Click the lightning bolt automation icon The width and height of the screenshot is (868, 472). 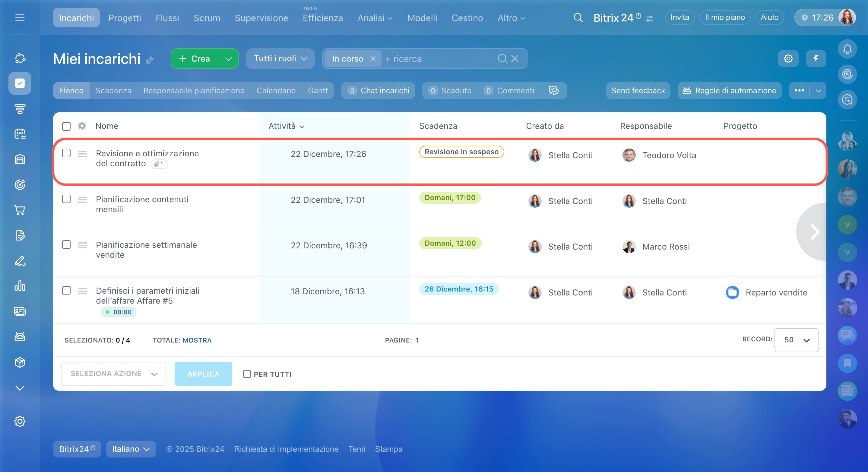click(x=816, y=59)
